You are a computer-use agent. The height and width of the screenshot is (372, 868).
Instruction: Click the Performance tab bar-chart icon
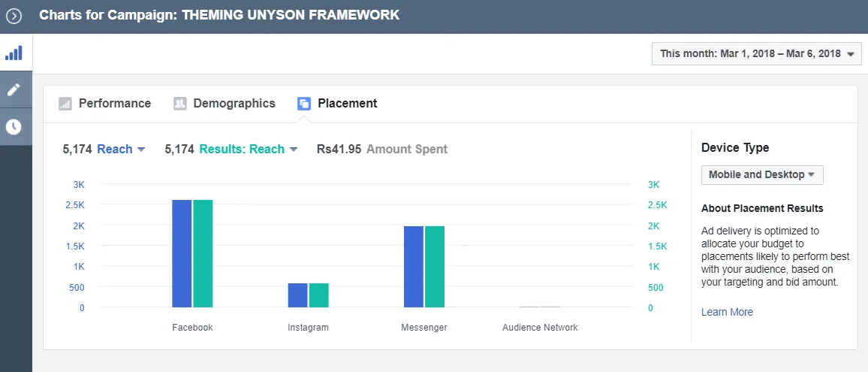point(65,104)
